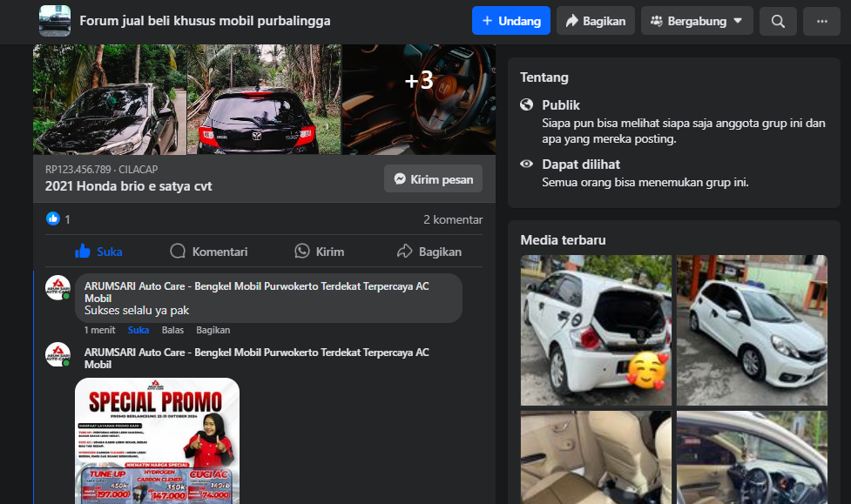The height and width of the screenshot is (504, 851).
Task: Send the post via WhatsApp Kirim button
Action: [x=319, y=252]
